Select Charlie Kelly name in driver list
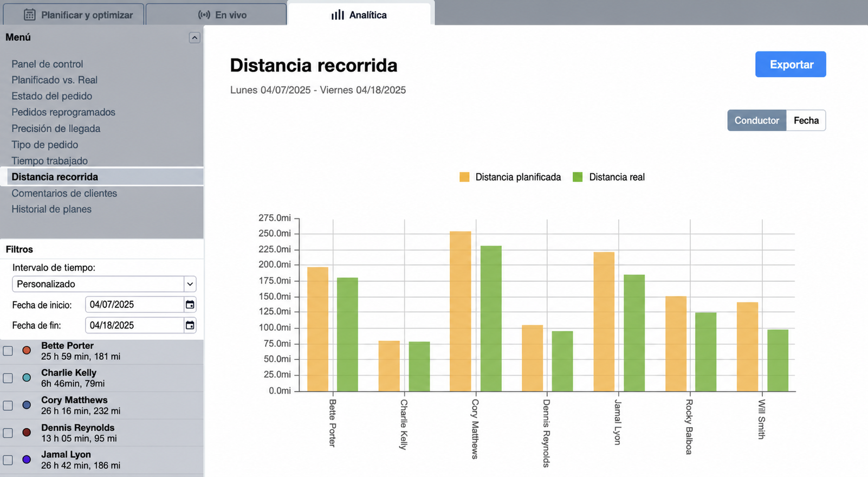This screenshot has width=868, height=477. [69, 372]
